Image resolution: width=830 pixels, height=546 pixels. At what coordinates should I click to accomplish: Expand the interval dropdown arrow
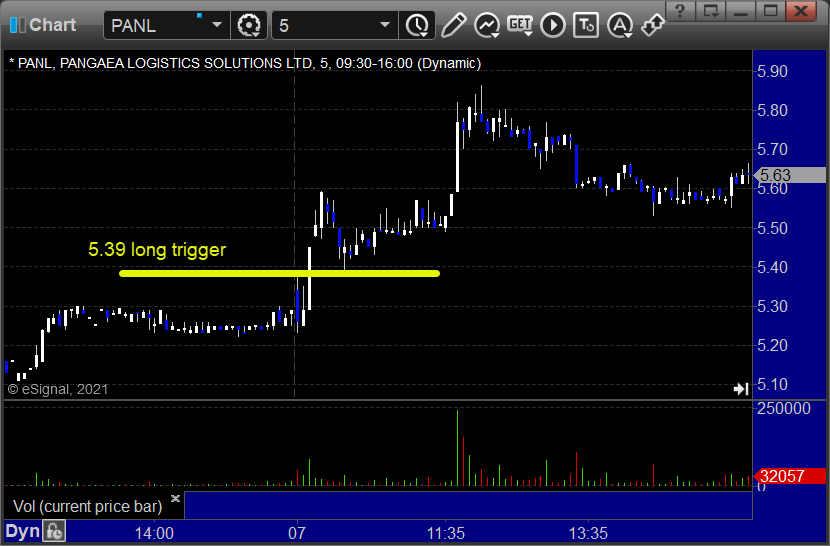click(x=385, y=25)
